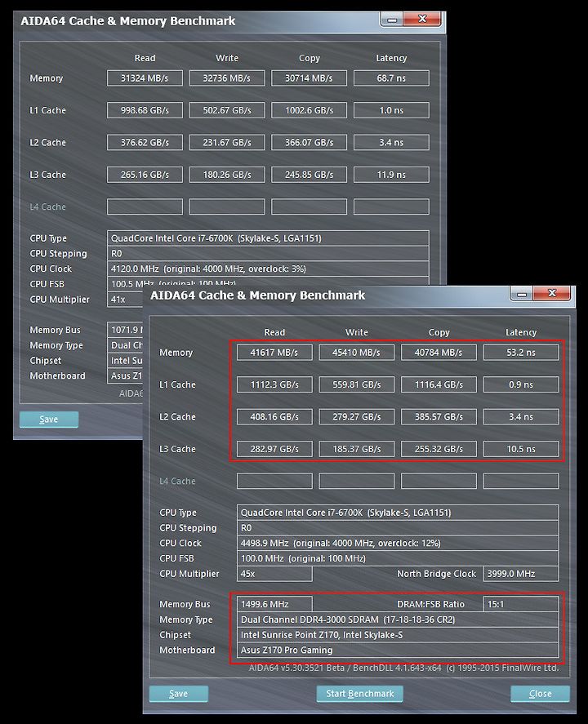Click CPU Multiplier field 45x
This screenshot has width=588, height=724.
click(274, 574)
